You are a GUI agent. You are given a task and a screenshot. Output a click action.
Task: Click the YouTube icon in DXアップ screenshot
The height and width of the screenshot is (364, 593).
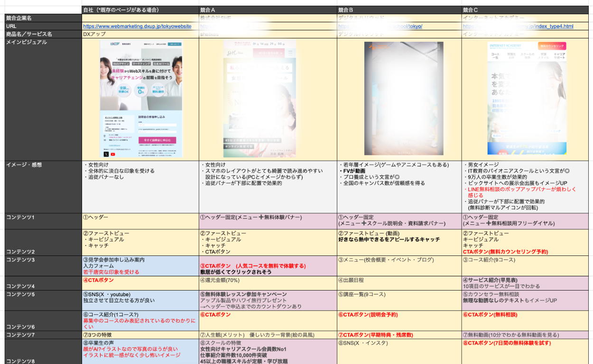(x=112, y=154)
